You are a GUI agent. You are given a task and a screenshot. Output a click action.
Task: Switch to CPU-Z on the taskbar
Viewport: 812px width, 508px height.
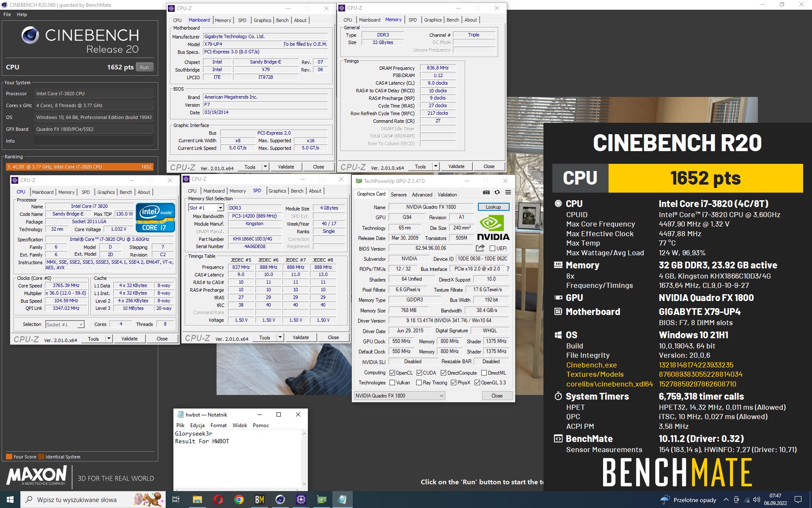(301, 500)
